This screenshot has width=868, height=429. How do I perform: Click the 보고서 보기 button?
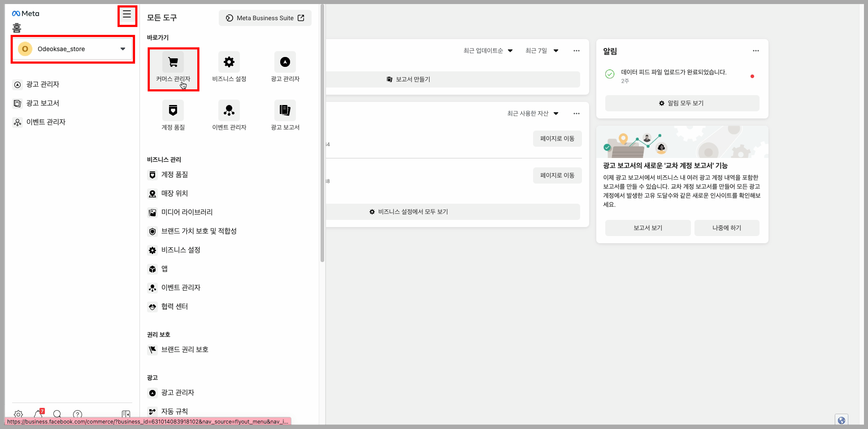(x=647, y=228)
